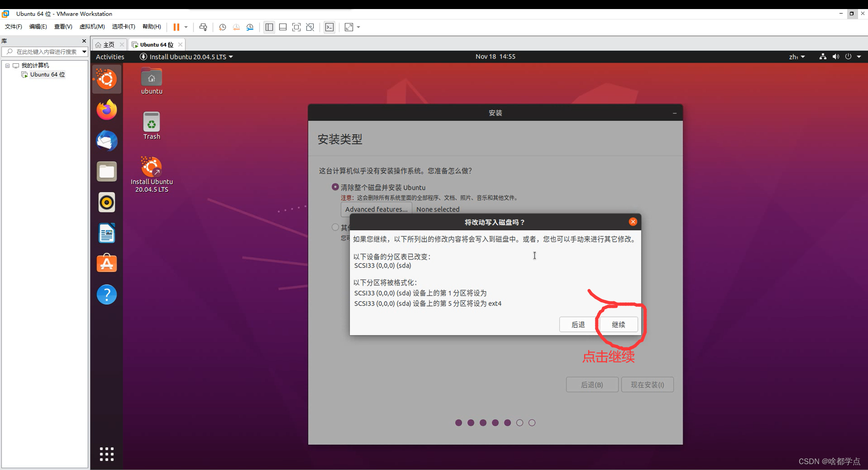Open the snapshot manager
Screen dimensions: 868x470
(x=250, y=27)
